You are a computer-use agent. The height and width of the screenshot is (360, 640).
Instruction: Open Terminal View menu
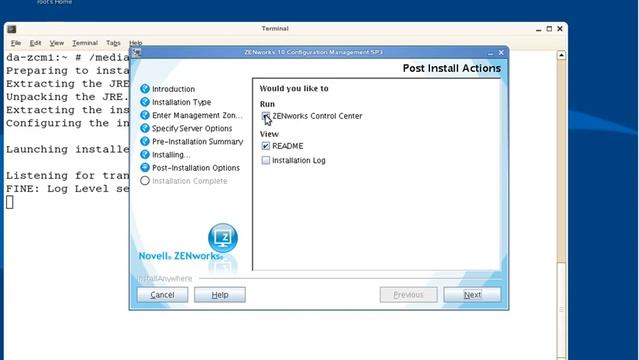[57, 43]
